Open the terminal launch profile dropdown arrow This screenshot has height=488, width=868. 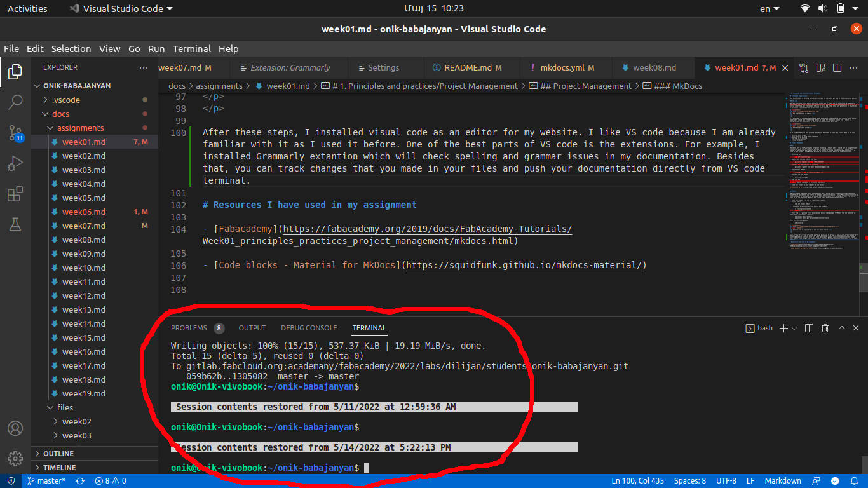(x=794, y=329)
